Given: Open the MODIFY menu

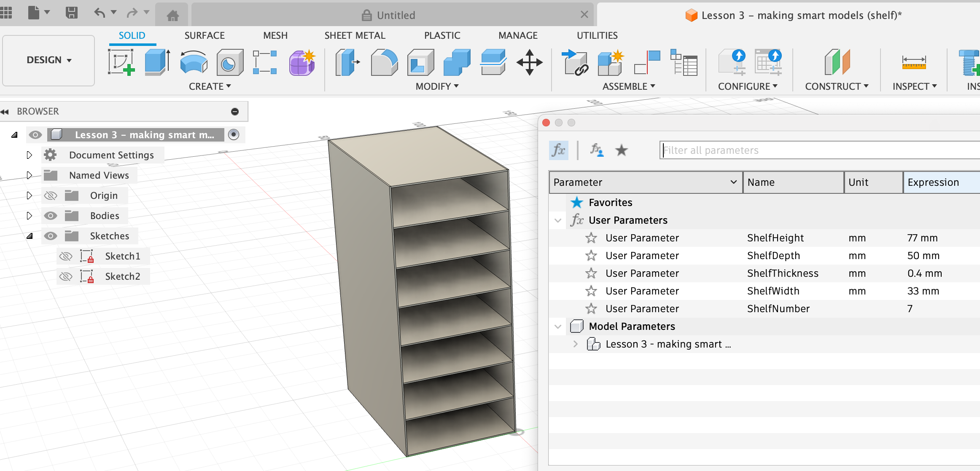Looking at the screenshot, I should click(437, 86).
